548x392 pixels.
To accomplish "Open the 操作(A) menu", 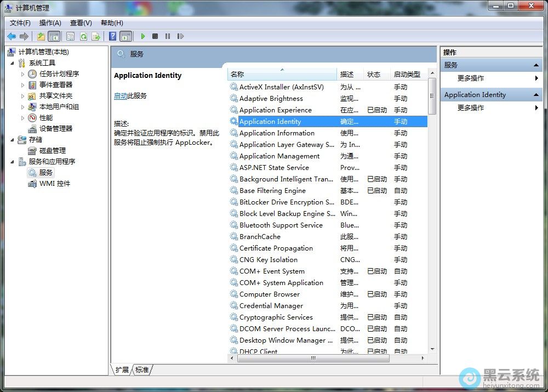I will point(50,22).
